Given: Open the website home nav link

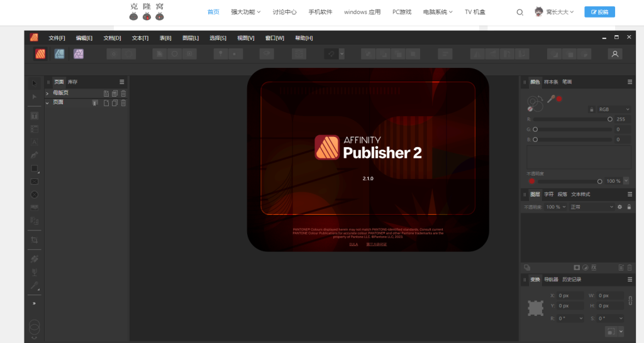Looking at the screenshot, I should click(213, 12).
